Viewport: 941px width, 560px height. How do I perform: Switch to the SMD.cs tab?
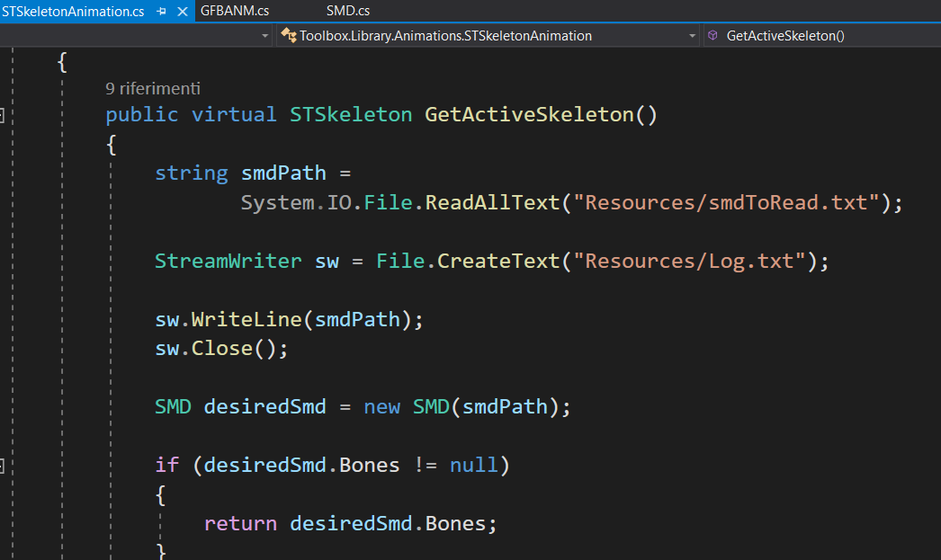coord(348,11)
